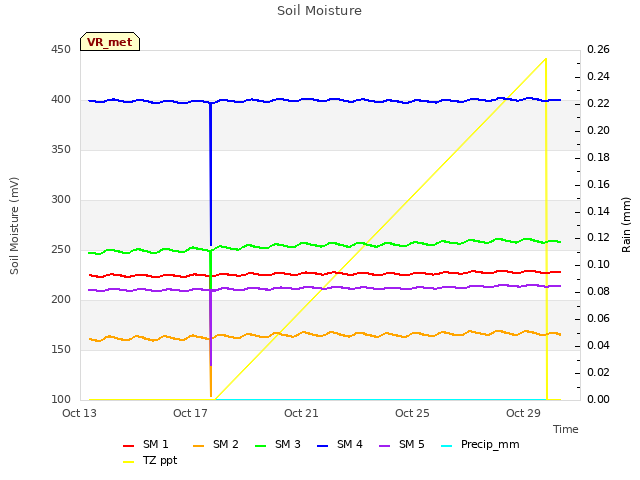Click the 350 left-axis tick label
This screenshot has height=480, width=640.
[x=61, y=150]
